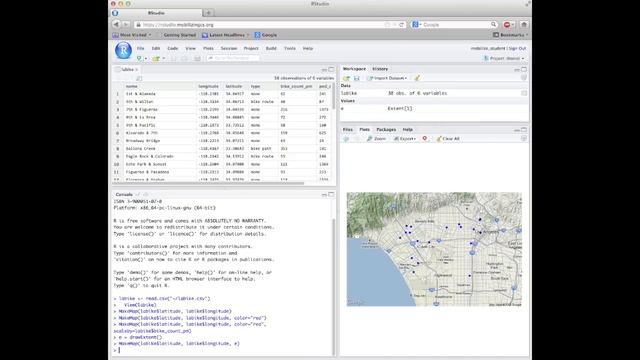Open the Build menu
Viewport: 640px width, 360px height.
pos(271,48)
